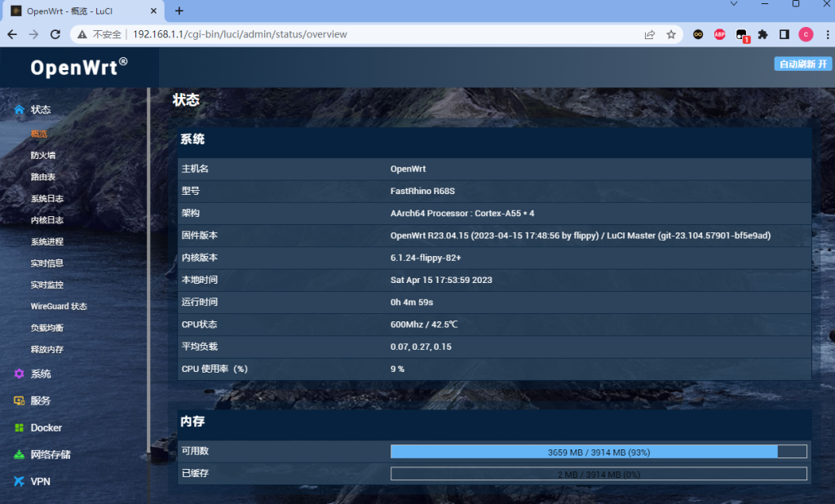
Task: Expand the 系统 sidebar section
Action: click(x=41, y=374)
